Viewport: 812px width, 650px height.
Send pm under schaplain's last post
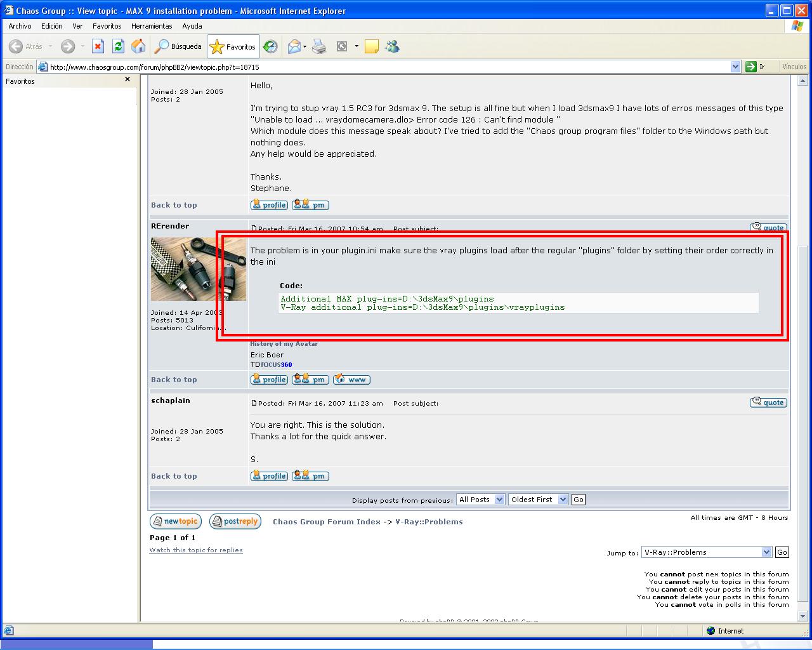310,476
